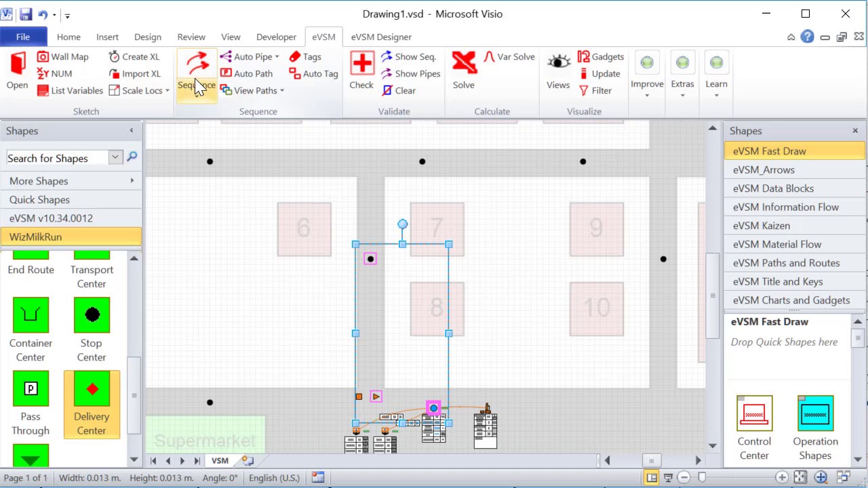Zoom in with the plus button
The image size is (868, 488).
point(782,478)
